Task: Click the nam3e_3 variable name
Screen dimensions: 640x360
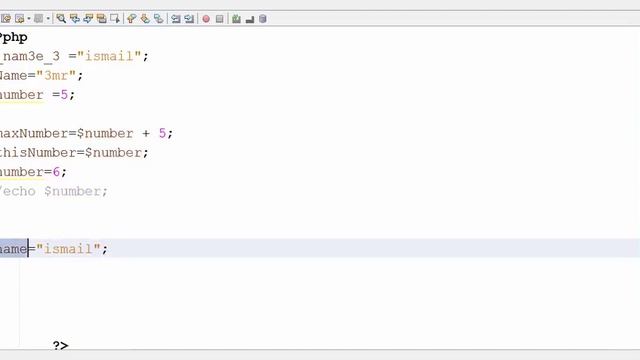Action: coord(29,56)
